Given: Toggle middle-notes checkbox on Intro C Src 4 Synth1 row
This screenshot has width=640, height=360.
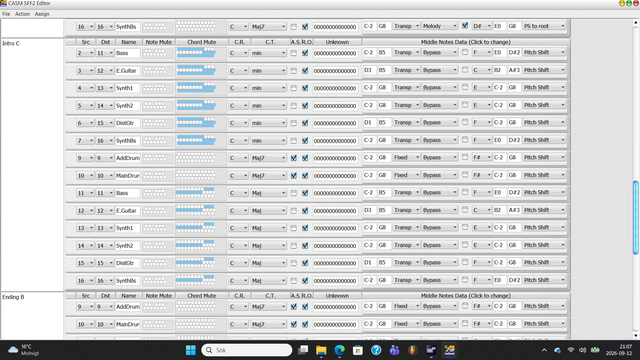Looking at the screenshot, I should (x=465, y=87).
